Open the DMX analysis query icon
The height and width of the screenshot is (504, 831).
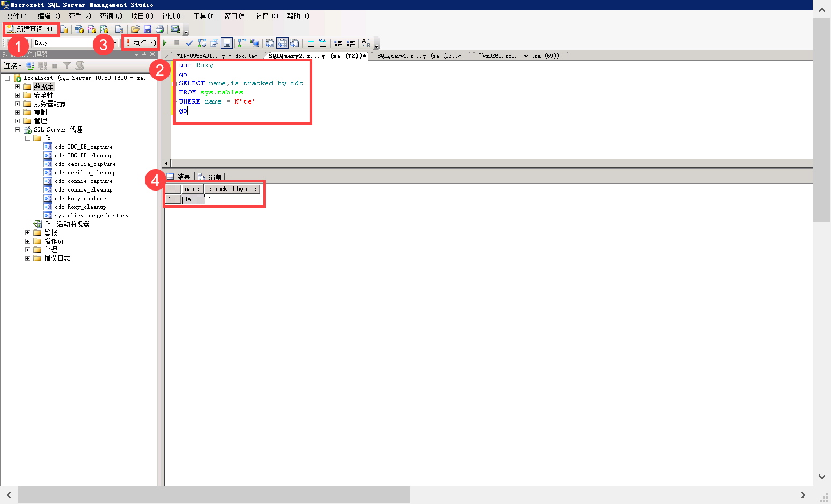click(91, 29)
